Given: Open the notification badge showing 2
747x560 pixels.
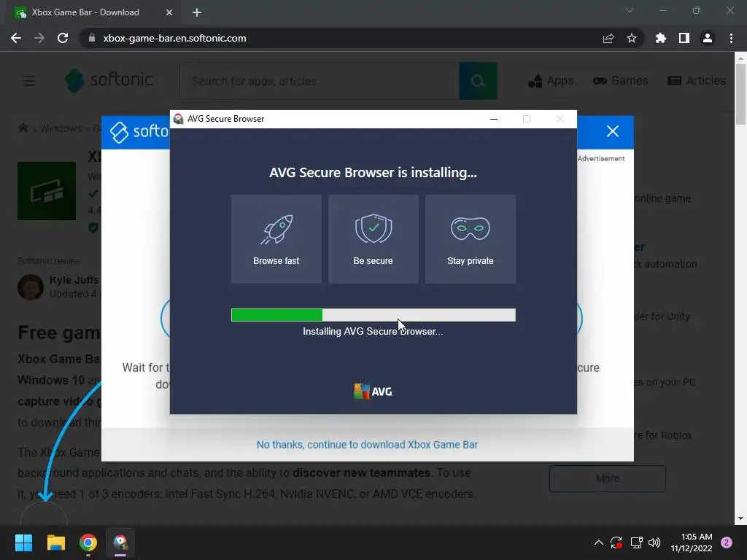Looking at the screenshot, I should click(x=727, y=542).
